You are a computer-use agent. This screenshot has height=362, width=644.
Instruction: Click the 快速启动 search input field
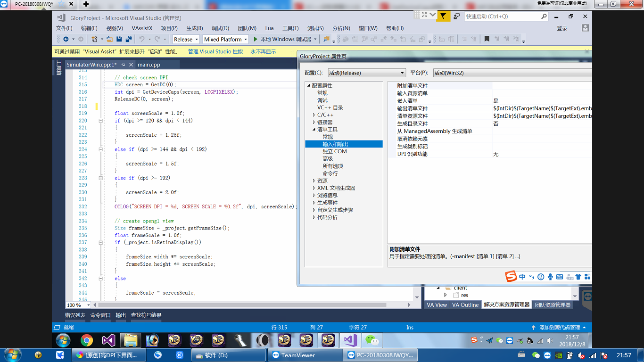point(503,16)
